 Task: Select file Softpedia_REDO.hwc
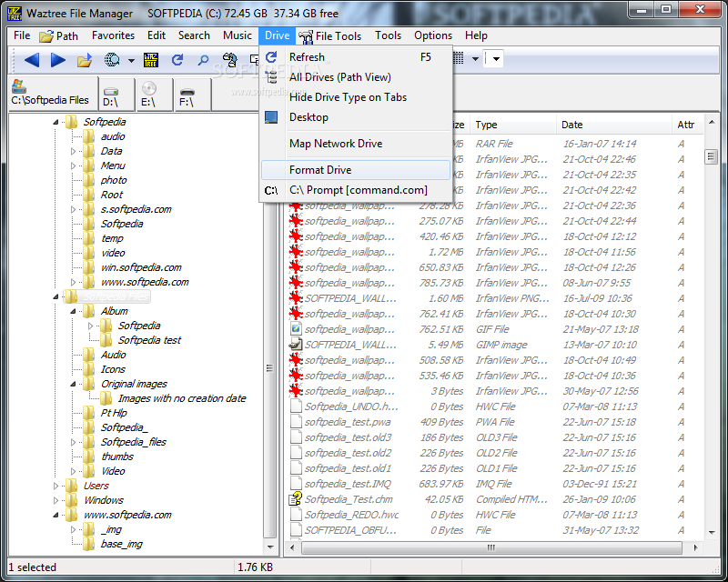351,515
